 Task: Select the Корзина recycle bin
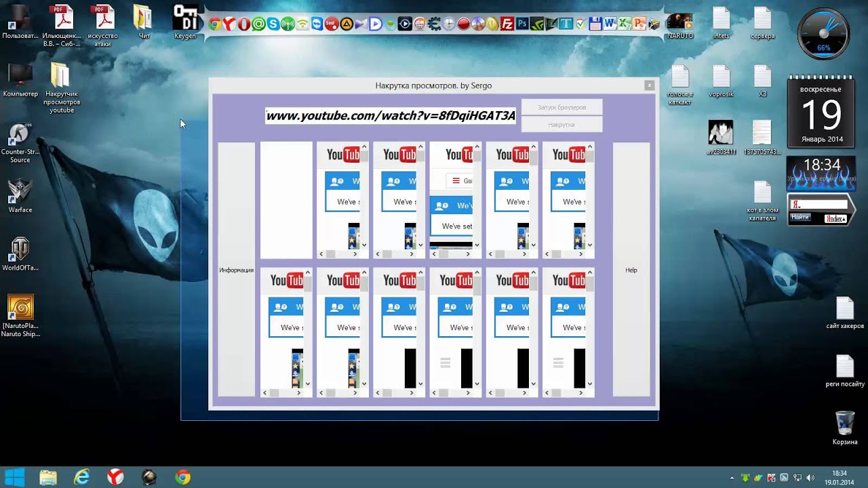(845, 428)
